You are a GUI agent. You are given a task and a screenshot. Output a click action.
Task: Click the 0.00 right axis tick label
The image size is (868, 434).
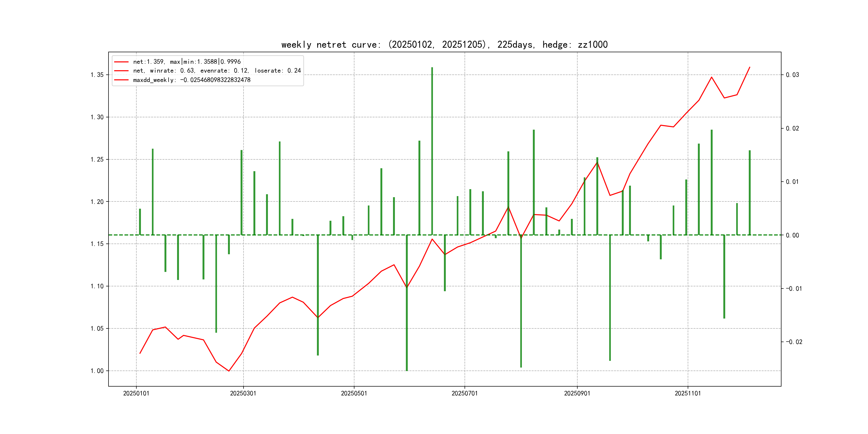pyautogui.click(x=792, y=235)
